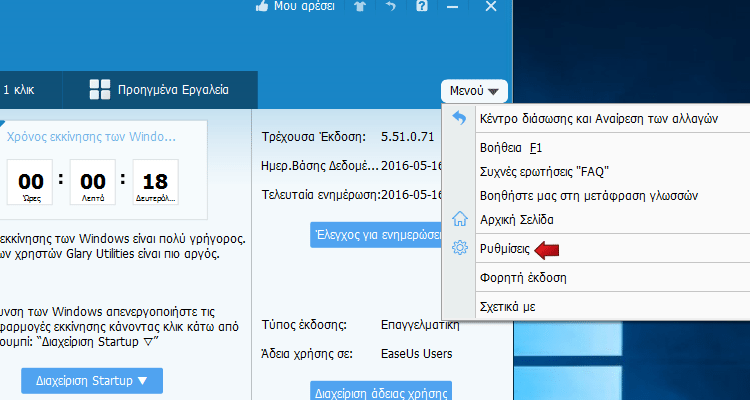Select Φορητή έκδοση menu entry
The image size is (750, 400).
(523, 278)
